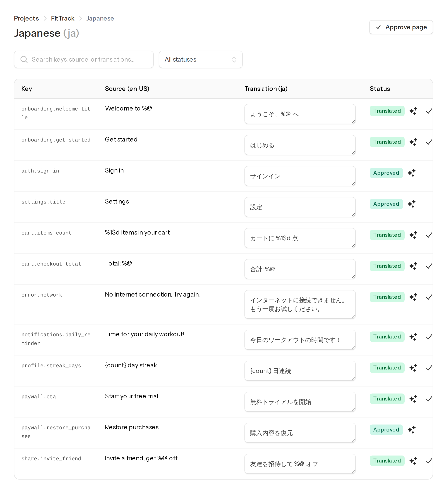
Task: Click source text 'Restore purchases'
Action: pyautogui.click(x=132, y=427)
